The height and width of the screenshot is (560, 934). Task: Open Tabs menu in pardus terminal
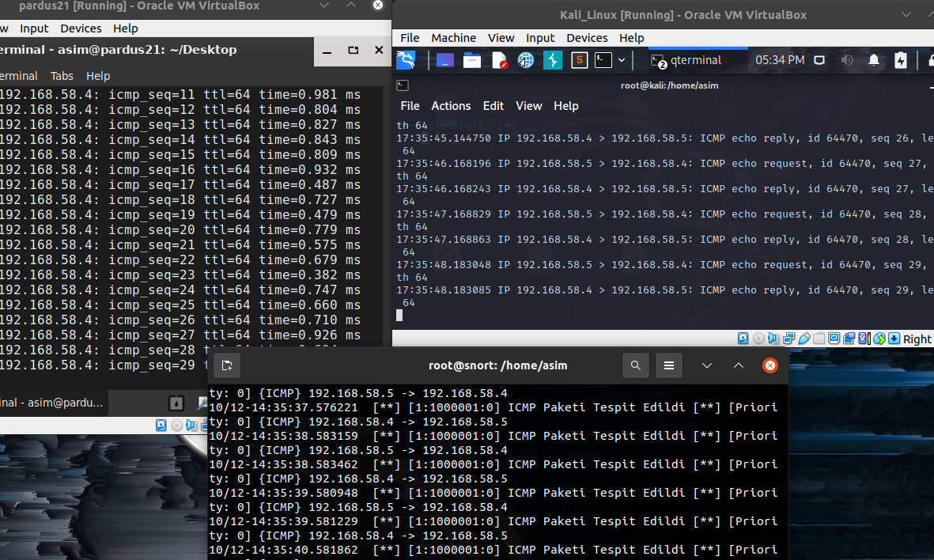(62, 76)
